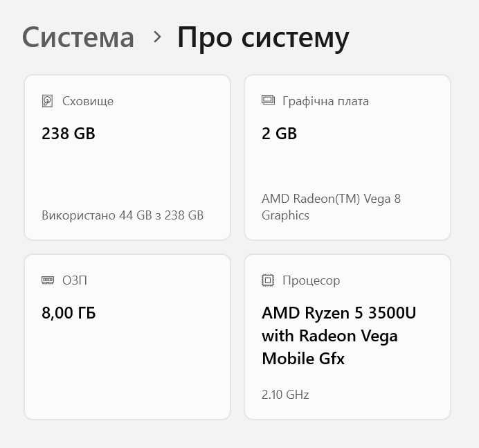
Task: Click the Використано 44 GB usage text
Action: click(x=123, y=215)
